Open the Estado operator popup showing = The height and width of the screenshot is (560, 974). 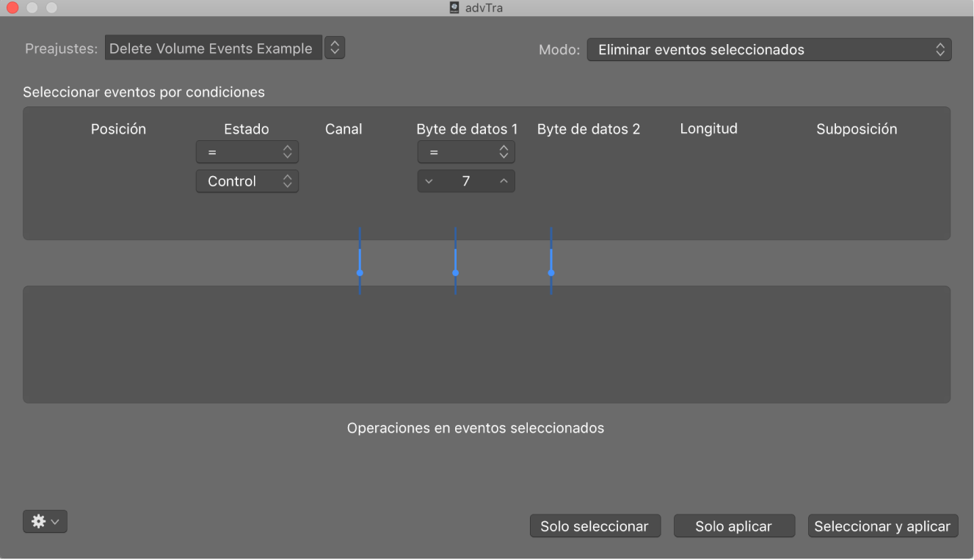coord(247,152)
